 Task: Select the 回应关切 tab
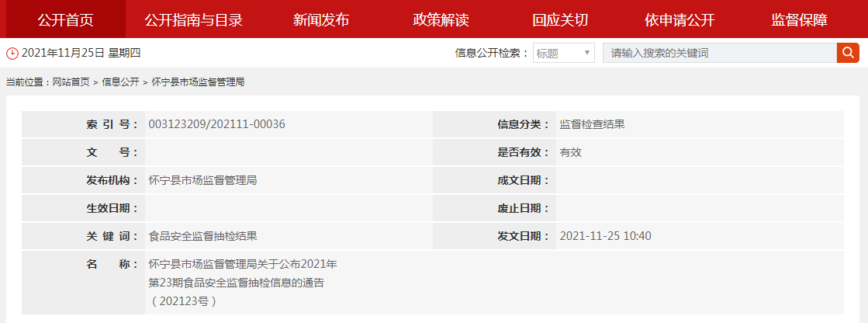560,20
